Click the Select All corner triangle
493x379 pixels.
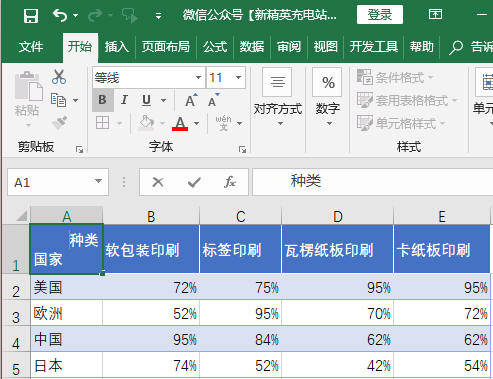[21, 216]
